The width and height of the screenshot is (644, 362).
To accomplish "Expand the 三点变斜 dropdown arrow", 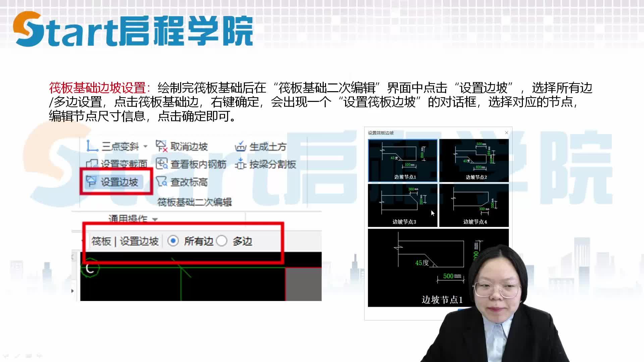I will 145,146.
